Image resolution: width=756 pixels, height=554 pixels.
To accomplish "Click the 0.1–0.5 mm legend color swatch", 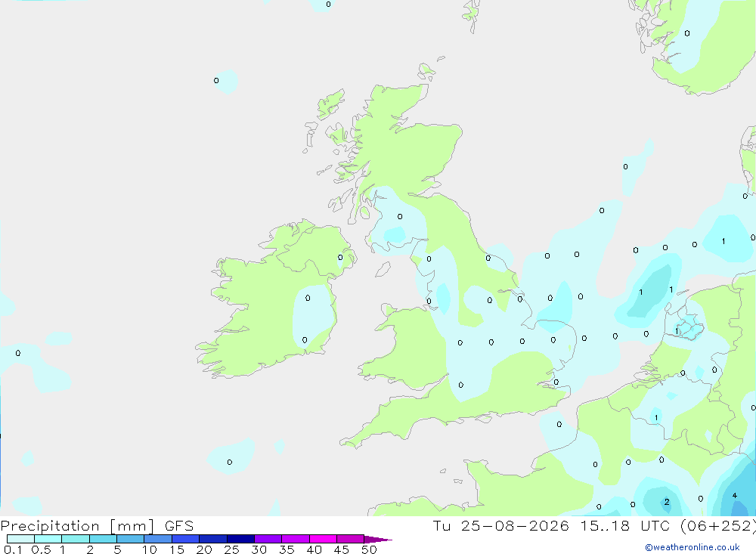I will click(x=20, y=539).
